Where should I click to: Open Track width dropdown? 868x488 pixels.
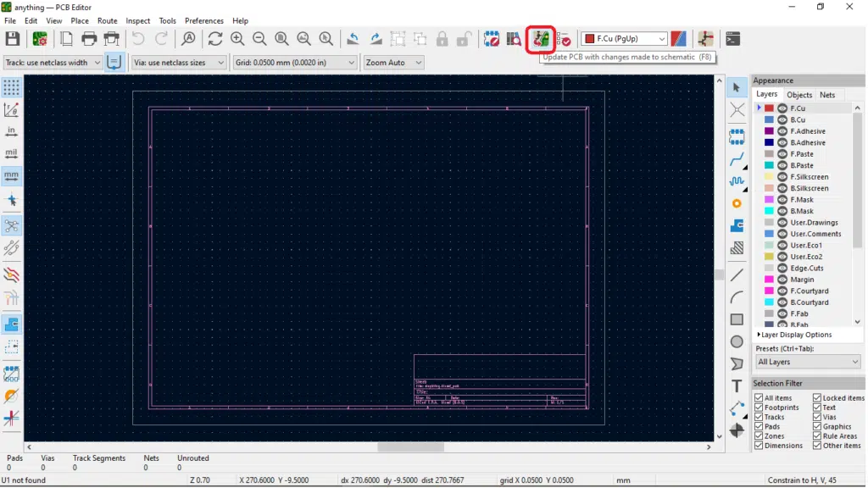coord(53,63)
